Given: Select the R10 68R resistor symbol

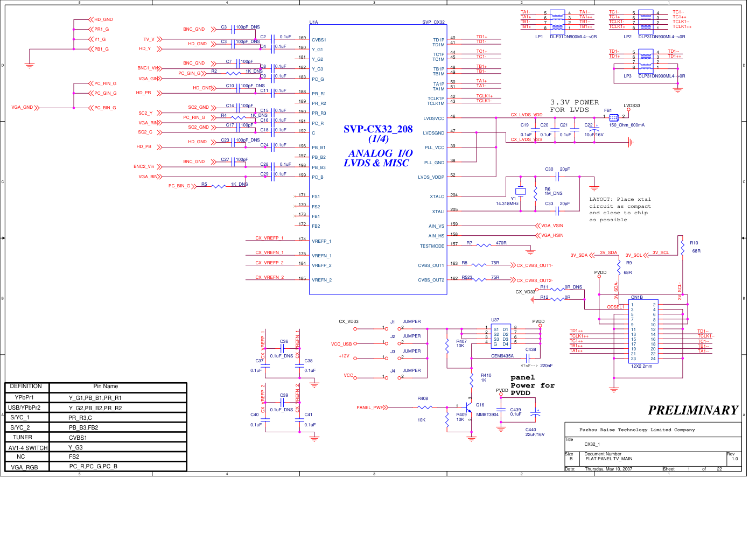Looking at the screenshot, I should point(682,247).
